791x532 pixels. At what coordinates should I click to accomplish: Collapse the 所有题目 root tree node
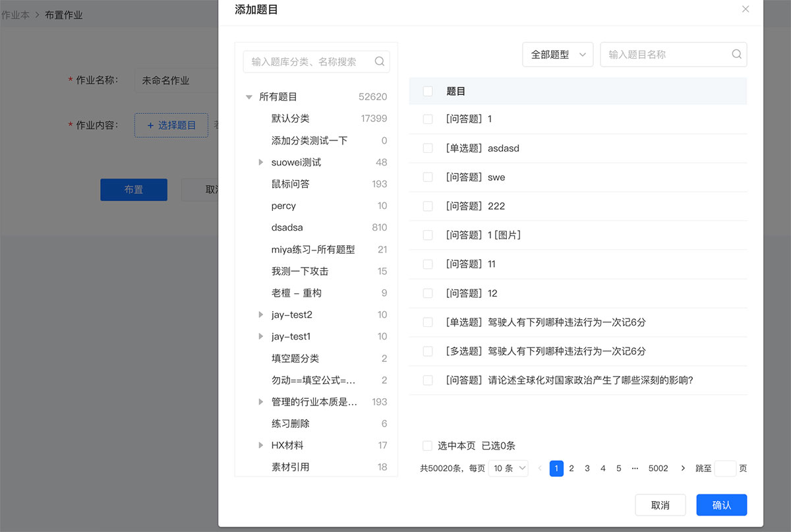[x=249, y=97]
